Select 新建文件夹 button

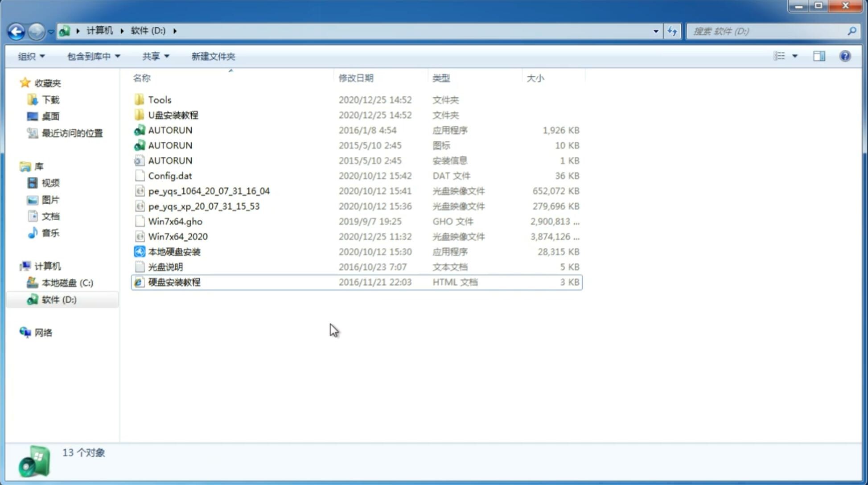click(213, 56)
